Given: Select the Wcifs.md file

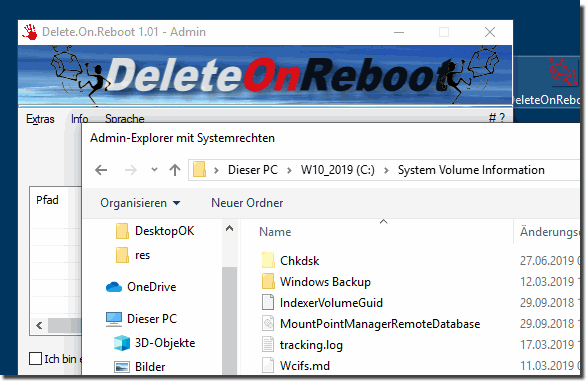Looking at the screenshot, I should 305,366.
